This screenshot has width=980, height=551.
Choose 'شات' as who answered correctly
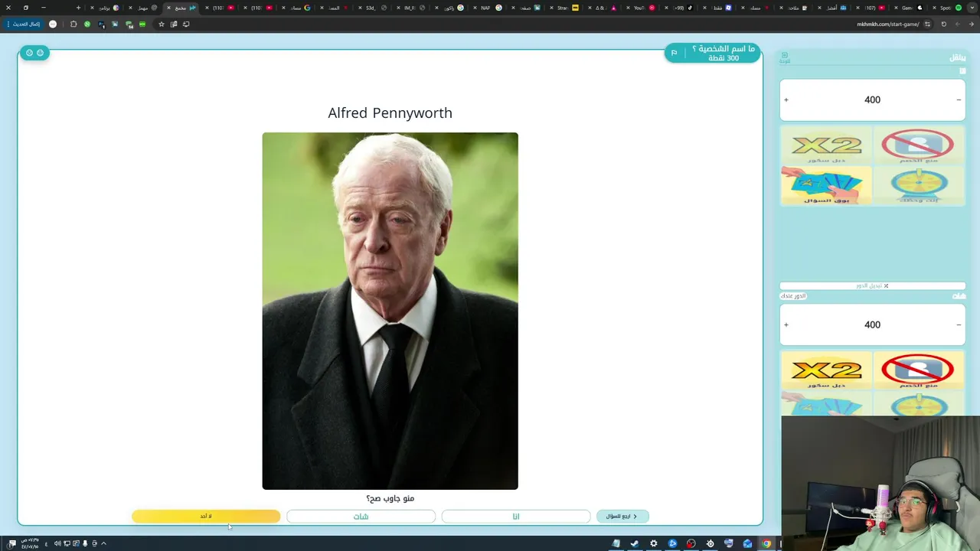361,517
